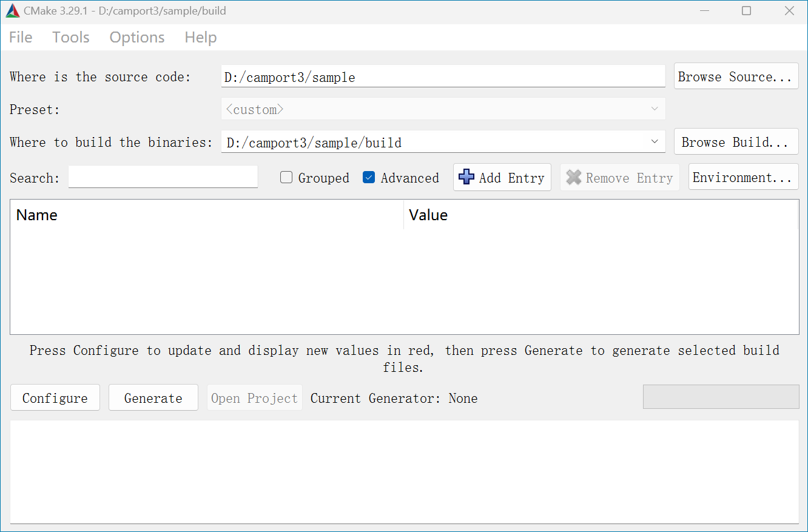Maximize the CMake window
This screenshot has height=532, width=808.
click(747, 11)
